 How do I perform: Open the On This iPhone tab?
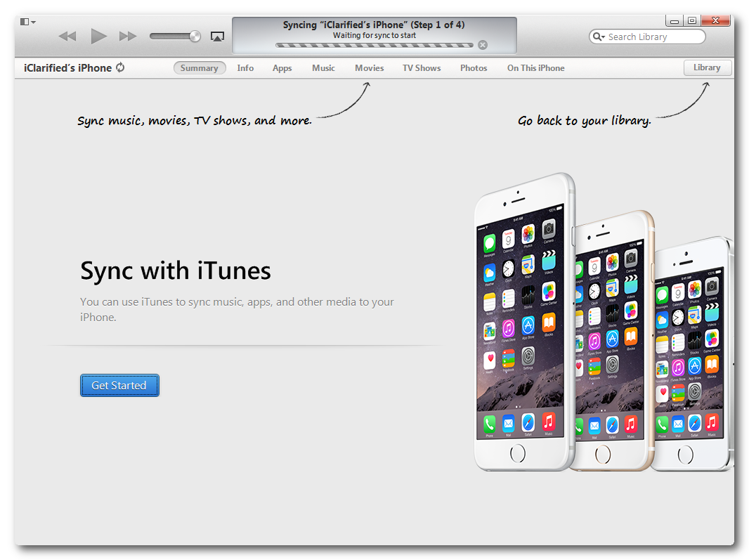(535, 68)
